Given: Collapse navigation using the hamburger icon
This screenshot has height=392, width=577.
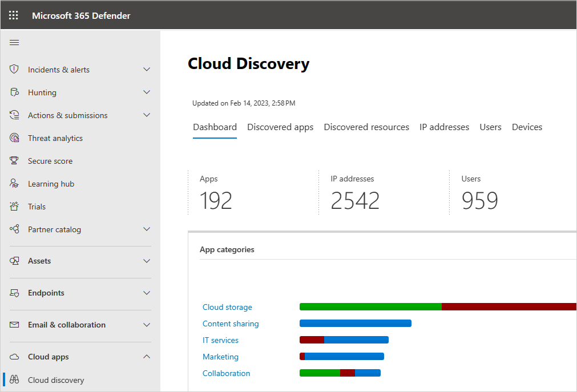Looking at the screenshot, I should pos(14,42).
